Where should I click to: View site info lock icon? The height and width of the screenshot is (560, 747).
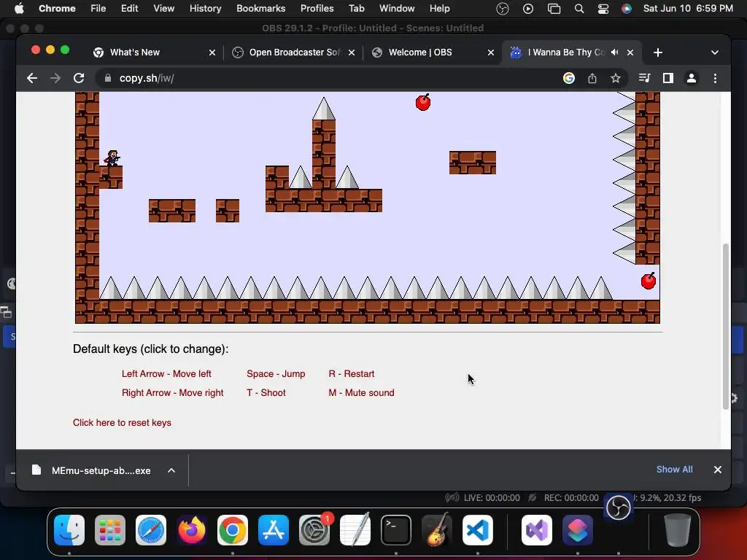point(108,78)
